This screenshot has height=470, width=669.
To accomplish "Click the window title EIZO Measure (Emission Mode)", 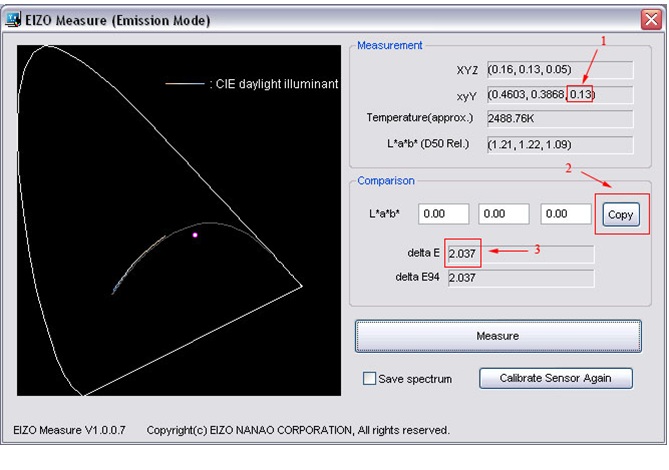I will pos(118,20).
